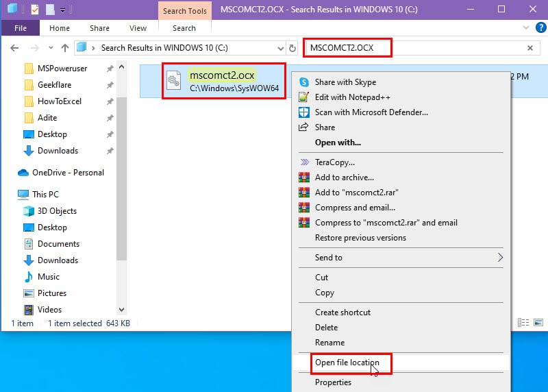The height and width of the screenshot is (392, 548).
Task: Toggle pin icon next to HowToExcel
Action: (x=110, y=101)
